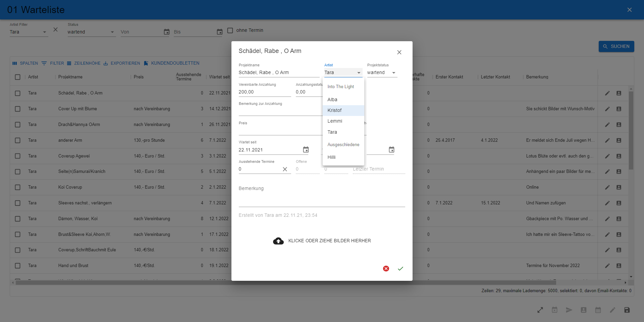Open the calendar picker right of the Artist list

point(391,150)
